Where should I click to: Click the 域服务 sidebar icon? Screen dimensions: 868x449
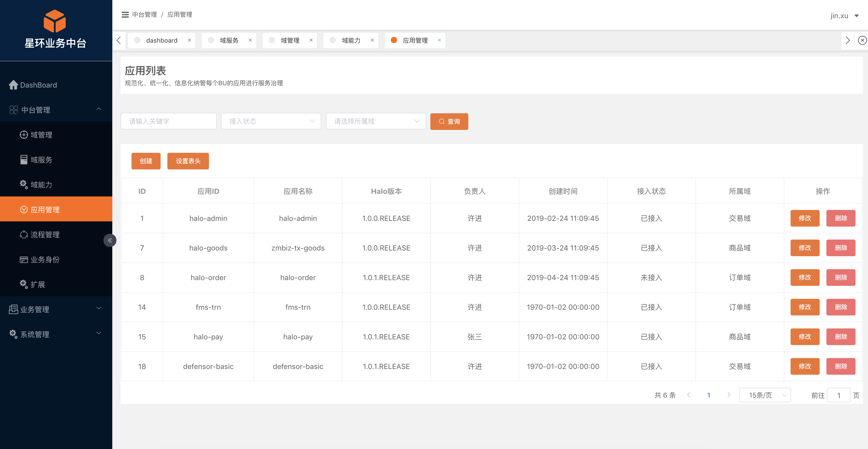(24, 160)
